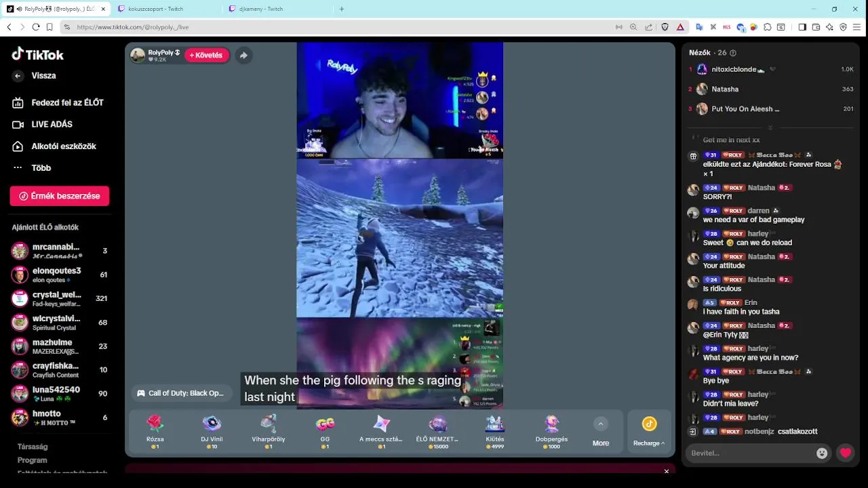Send a heart like

pyautogui.click(x=845, y=453)
